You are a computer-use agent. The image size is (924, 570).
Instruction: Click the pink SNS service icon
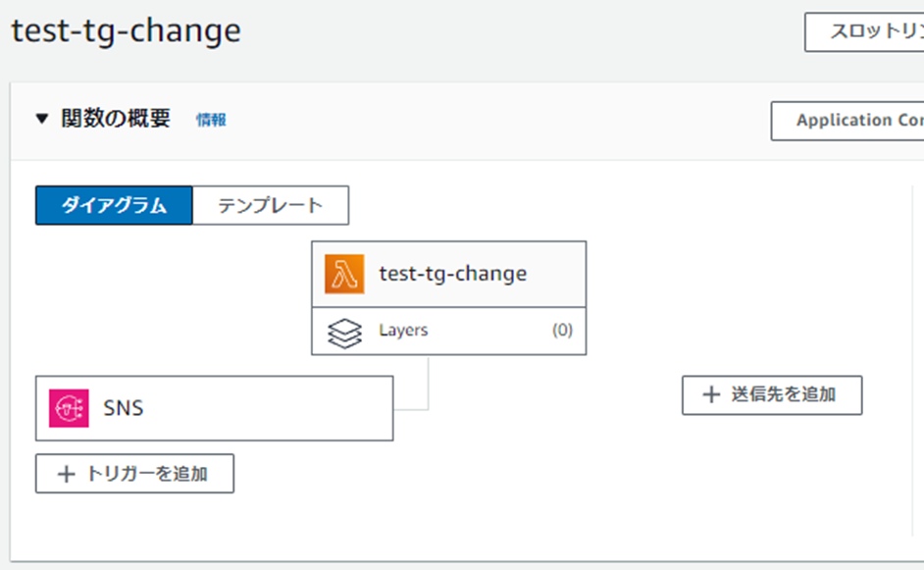(x=69, y=408)
